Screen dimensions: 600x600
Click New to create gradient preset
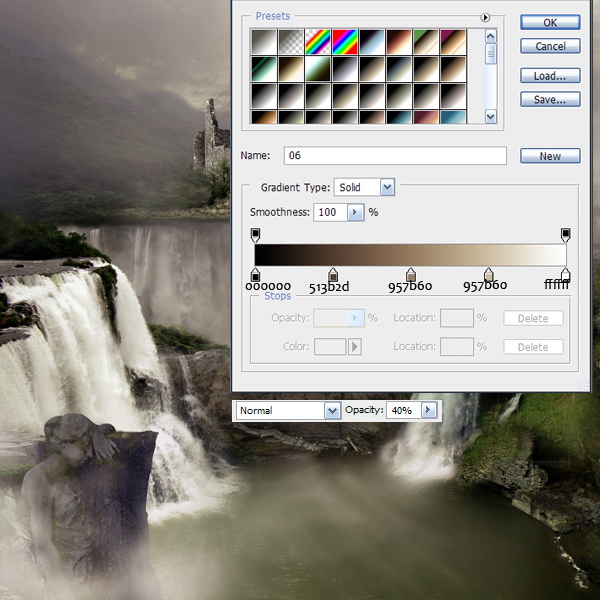click(x=550, y=156)
